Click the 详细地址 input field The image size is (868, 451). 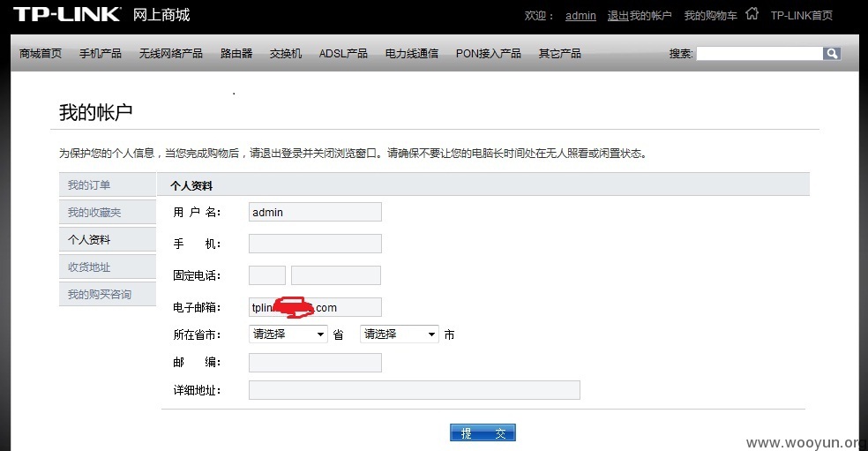click(x=414, y=390)
